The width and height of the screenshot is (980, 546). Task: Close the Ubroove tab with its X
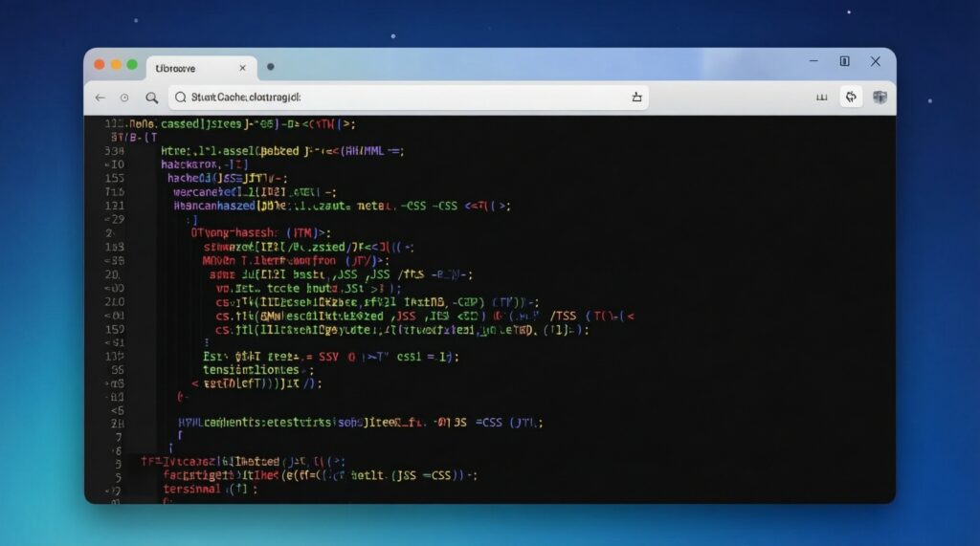pyautogui.click(x=242, y=68)
